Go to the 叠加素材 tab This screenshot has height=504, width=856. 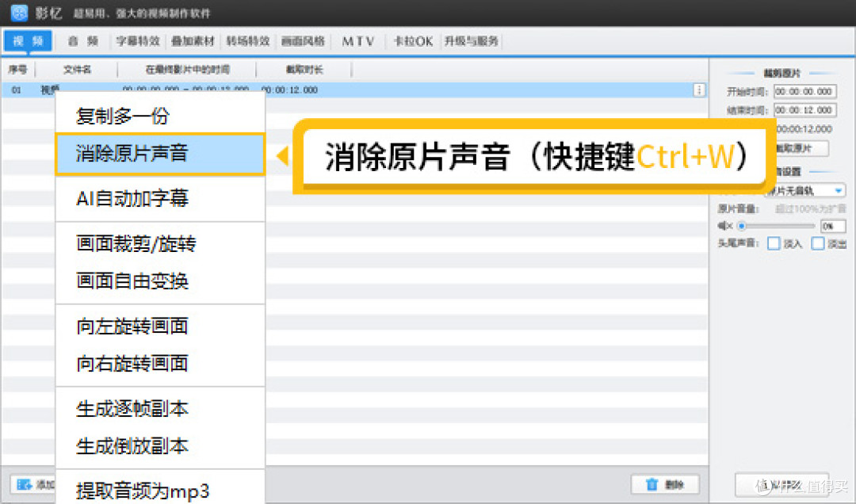tap(193, 41)
